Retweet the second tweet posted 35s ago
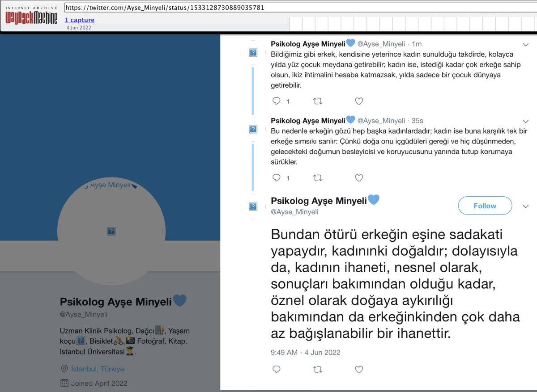Screen dimensions: 537x392 [x=318, y=178]
